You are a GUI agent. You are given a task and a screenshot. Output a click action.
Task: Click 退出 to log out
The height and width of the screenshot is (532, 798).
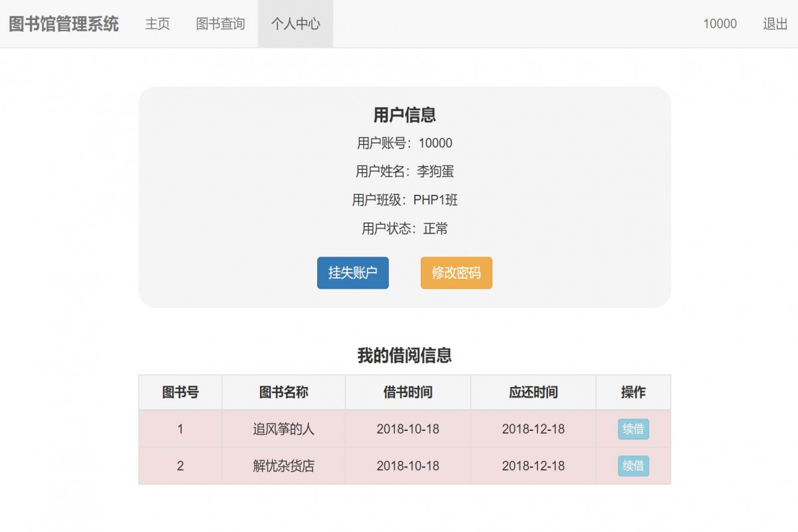click(x=774, y=23)
